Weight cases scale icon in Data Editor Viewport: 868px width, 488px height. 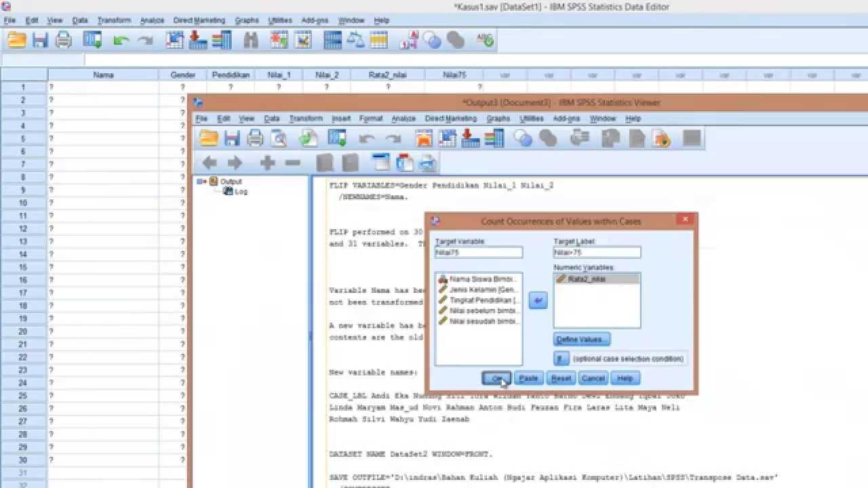click(x=355, y=41)
